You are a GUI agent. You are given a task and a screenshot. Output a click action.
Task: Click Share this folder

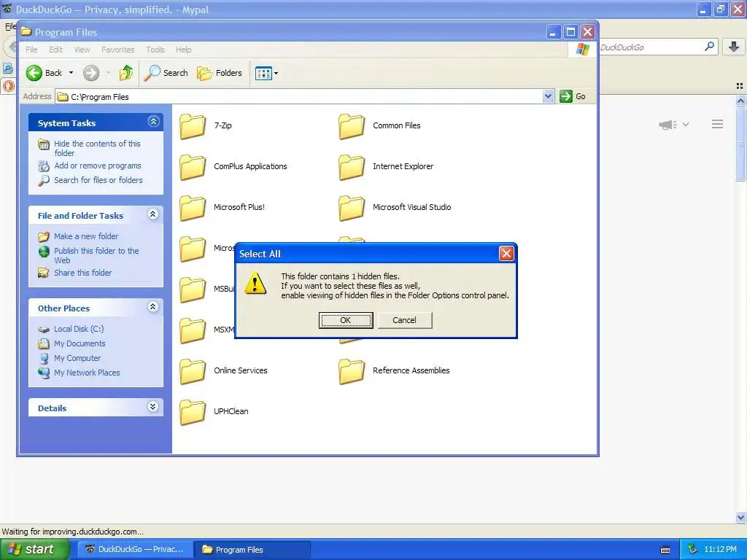point(83,273)
